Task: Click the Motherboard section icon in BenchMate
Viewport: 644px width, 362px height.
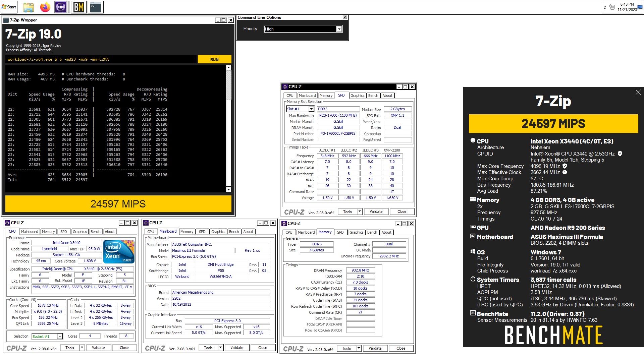Action: click(473, 236)
